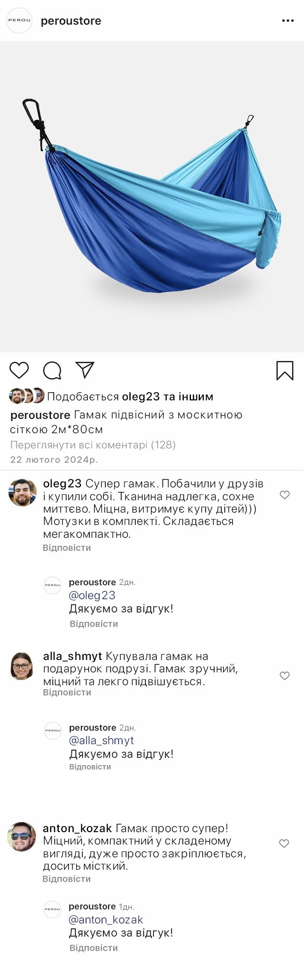Open the @anton_kozak mention link

coord(106,920)
